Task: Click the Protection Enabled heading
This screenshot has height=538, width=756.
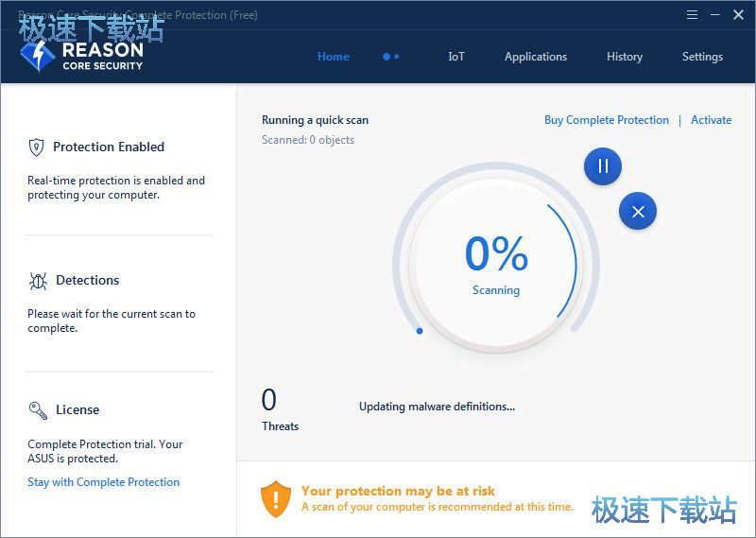Action: pos(109,147)
